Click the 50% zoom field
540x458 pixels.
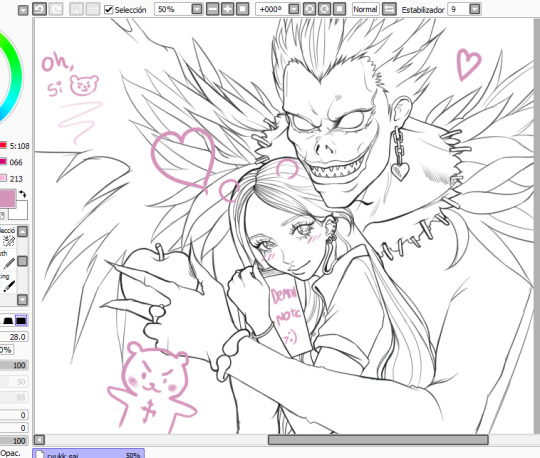click(173, 9)
